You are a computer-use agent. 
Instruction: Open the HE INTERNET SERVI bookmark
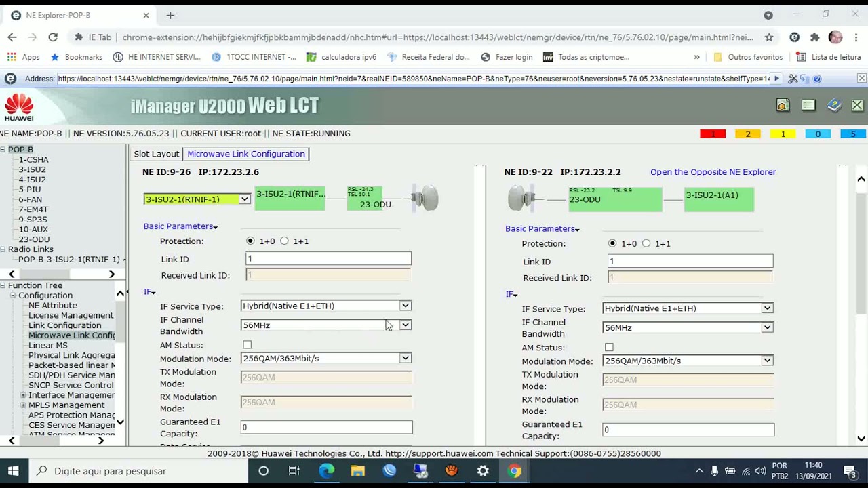tap(157, 57)
